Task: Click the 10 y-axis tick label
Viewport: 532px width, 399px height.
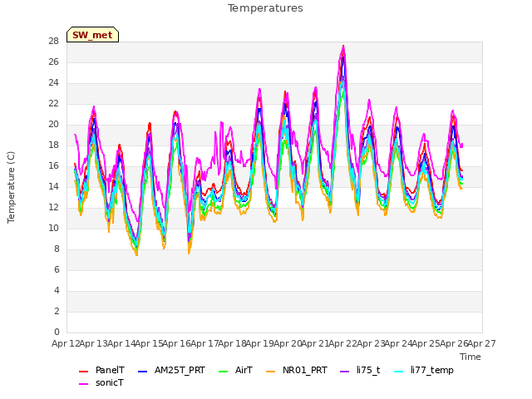Action: (x=53, y=229)
